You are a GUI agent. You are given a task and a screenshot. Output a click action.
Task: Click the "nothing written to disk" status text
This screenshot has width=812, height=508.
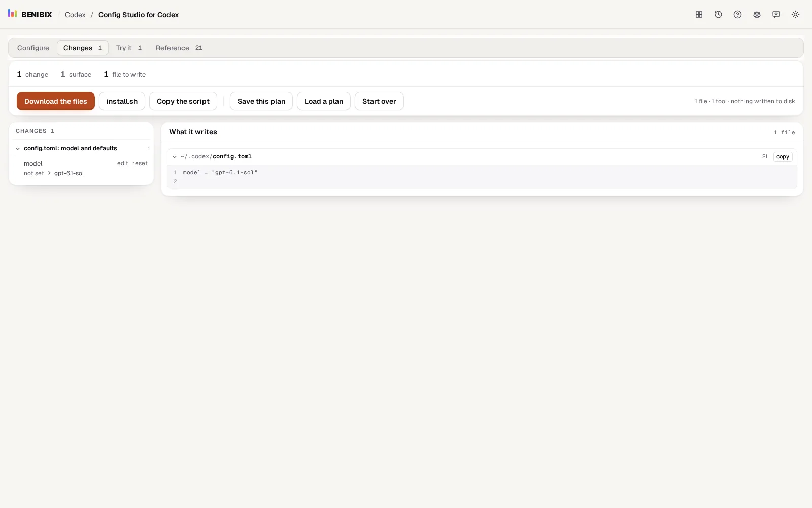(763, 101)
